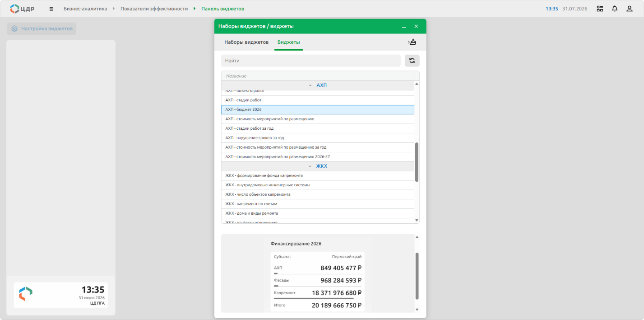This screenshot has width=644, height=320.
Task: Click Панель виджетов breadcrumb
Action: tap(222, 9)
